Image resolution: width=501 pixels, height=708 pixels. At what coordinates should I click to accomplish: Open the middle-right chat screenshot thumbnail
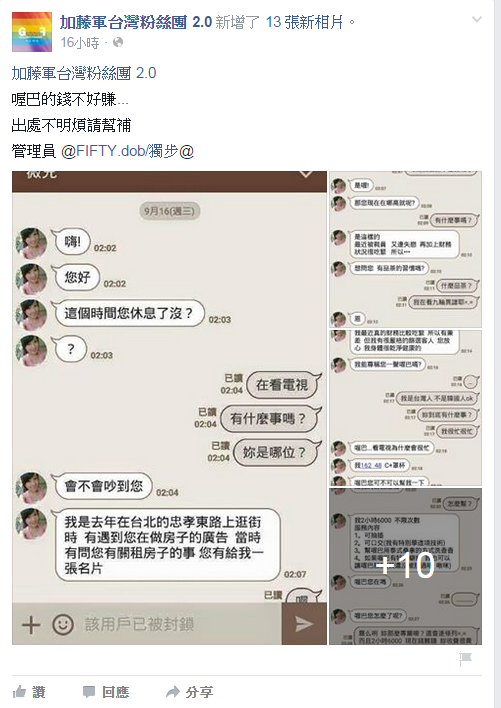[x=405, y=408]
